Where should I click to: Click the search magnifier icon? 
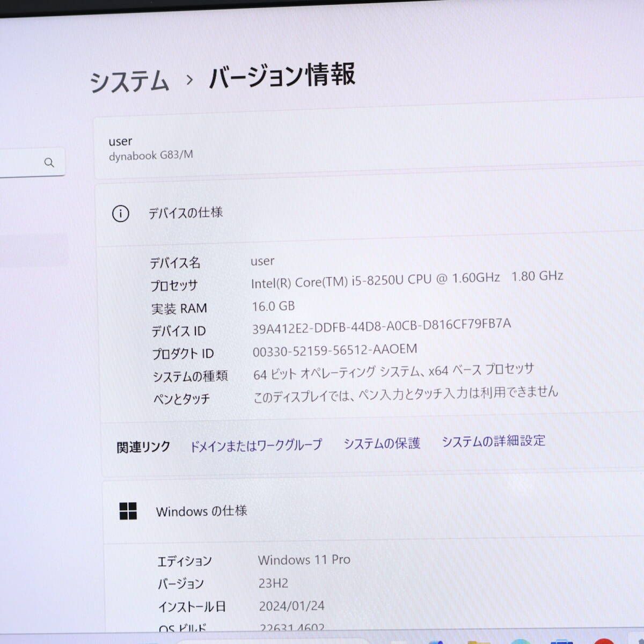pyautogui.click(x=49, y=162)
